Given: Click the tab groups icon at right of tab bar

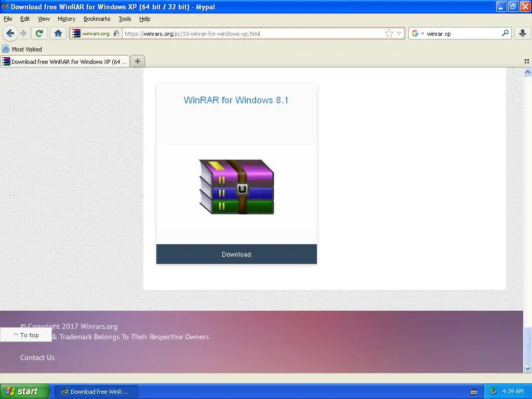Looking at the screenshot, I should (527, 61).
